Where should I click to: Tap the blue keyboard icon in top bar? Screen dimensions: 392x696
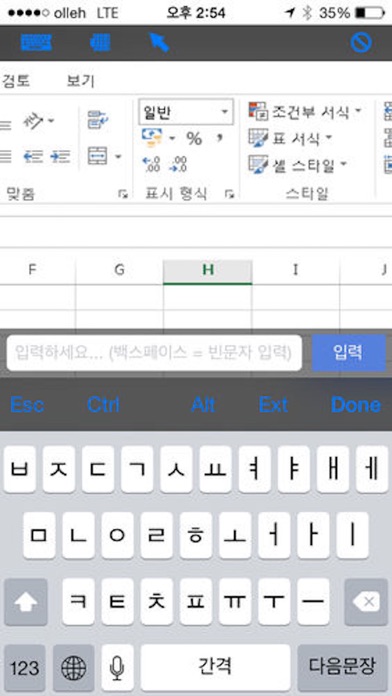(x=36, y=43)
